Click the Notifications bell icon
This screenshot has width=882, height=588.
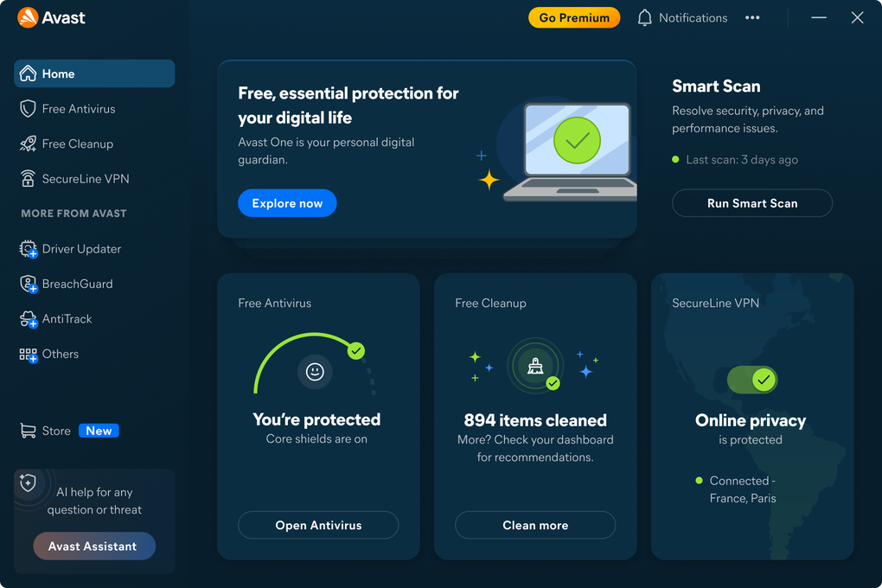[644, 16]
